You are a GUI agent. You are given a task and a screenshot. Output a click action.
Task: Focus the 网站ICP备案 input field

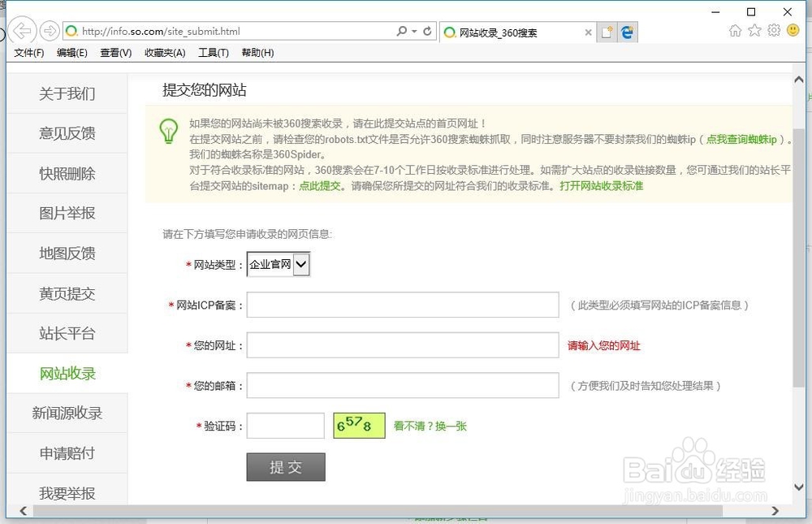click(403, 305)
